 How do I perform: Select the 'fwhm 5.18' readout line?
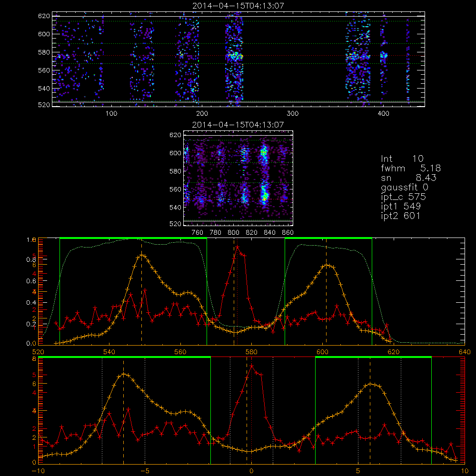coord(411,168)
